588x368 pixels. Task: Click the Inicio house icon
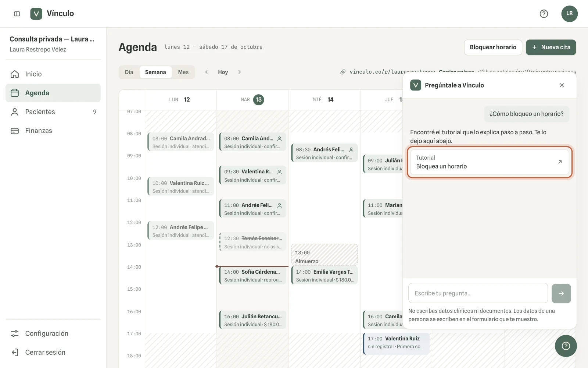coord(15,74)
